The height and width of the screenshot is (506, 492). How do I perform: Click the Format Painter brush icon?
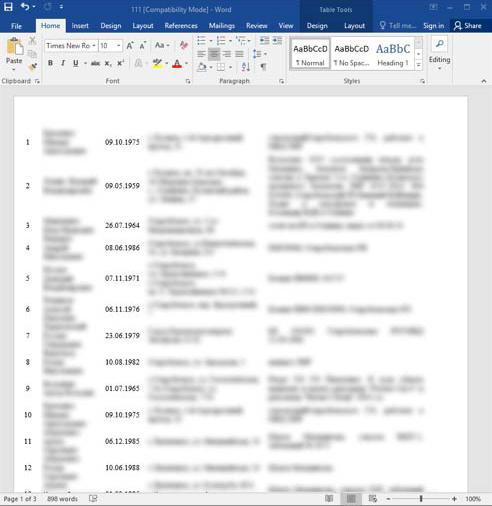32,67
